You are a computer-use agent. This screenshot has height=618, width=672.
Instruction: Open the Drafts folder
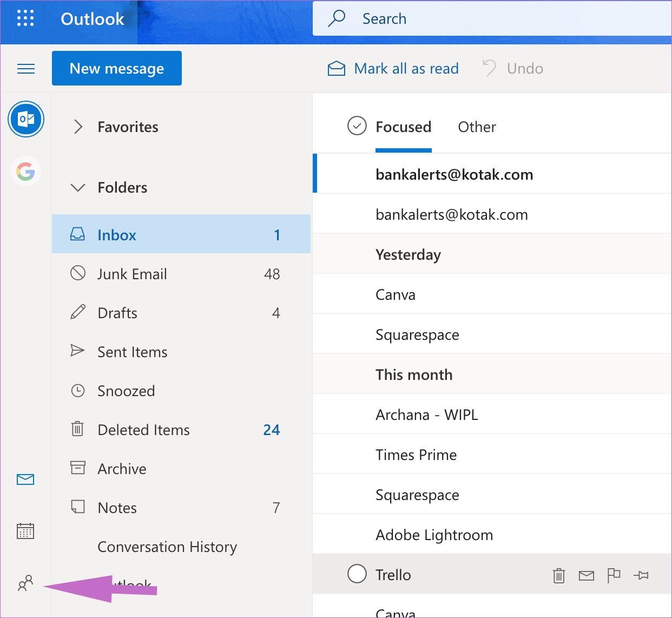tap(181, 313)
